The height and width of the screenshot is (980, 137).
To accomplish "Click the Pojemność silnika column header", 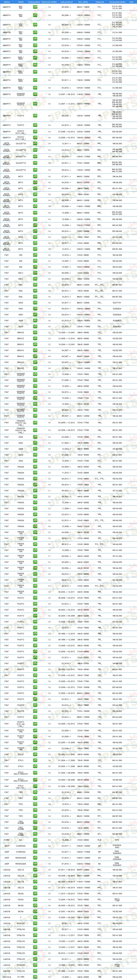I will tap(49, 2).
